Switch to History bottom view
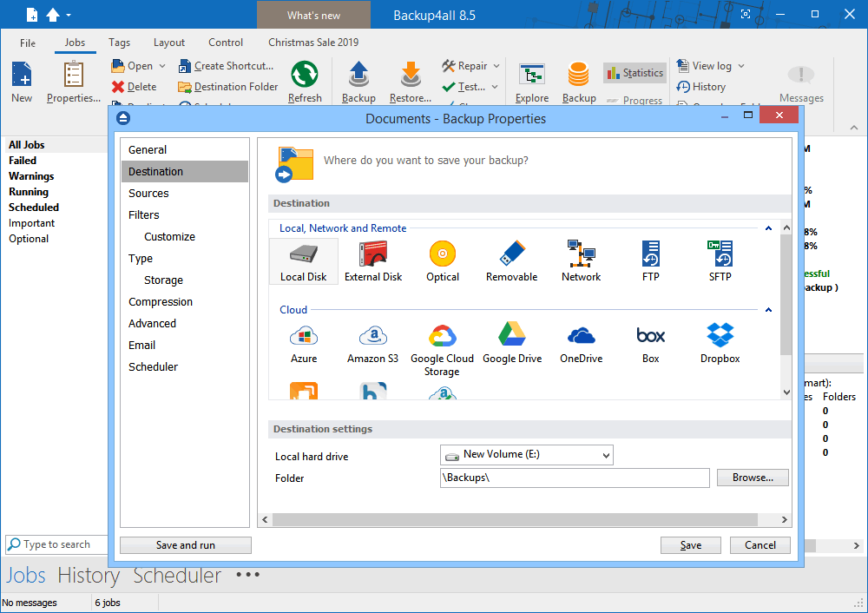The image size is (868, 613). 89,576
